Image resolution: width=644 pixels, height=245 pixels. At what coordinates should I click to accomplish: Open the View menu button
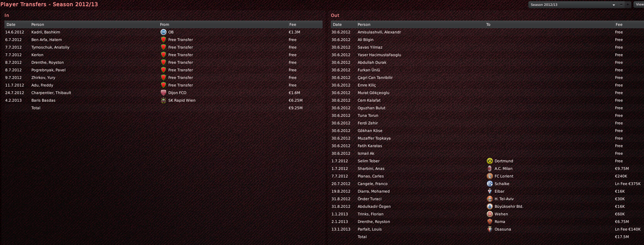639,4
